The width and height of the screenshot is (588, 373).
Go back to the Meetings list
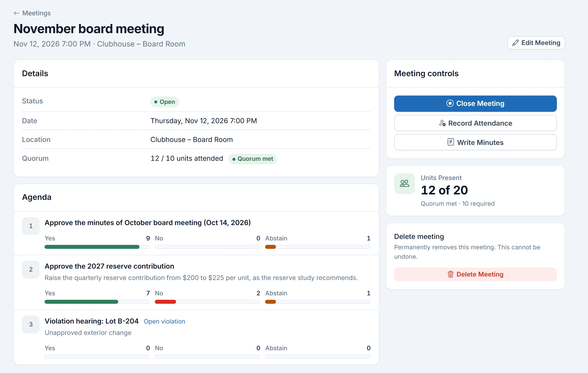pyautogui.click(x=32, y=13)
